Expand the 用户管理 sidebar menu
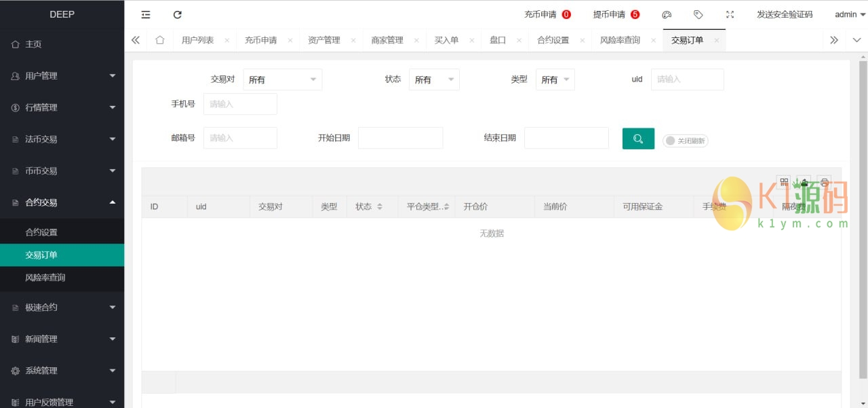The height and width of the screenshot is (408, 868). (x=62, y=76)
